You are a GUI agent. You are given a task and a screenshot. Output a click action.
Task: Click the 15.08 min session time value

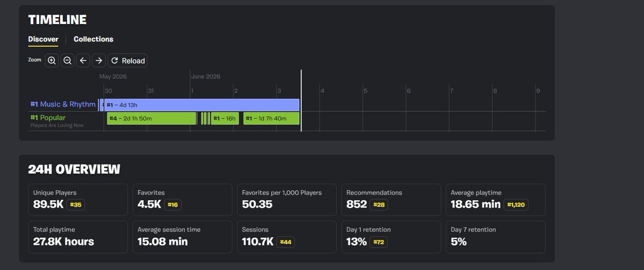(163, 242)
